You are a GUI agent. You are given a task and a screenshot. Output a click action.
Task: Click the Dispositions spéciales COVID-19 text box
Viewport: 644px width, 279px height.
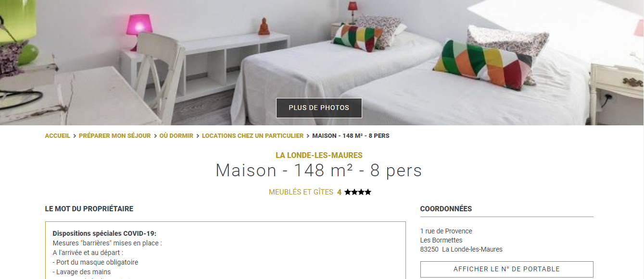click(225, 250)
